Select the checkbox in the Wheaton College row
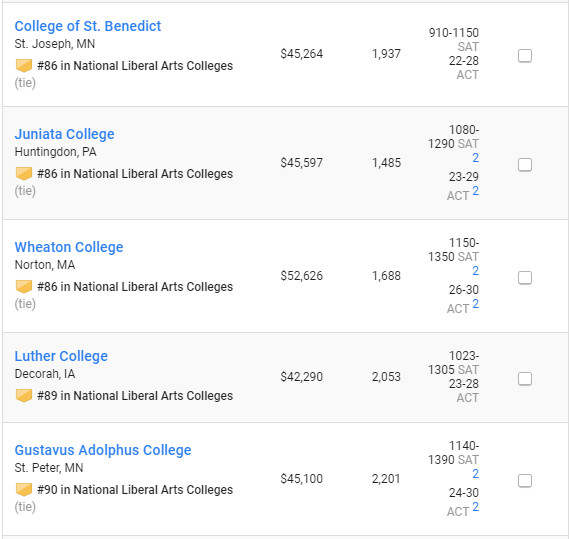Image resolution: width=570 pixels, height=539 pixels. pyautogui.click(x=525, y=278)
